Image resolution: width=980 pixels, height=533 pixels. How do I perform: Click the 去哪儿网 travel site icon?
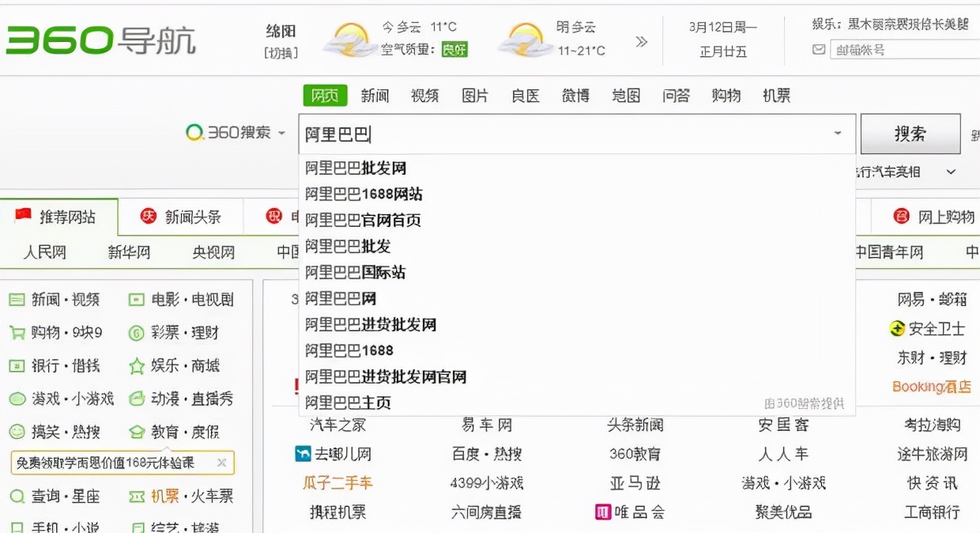click(x=304, y=453)
